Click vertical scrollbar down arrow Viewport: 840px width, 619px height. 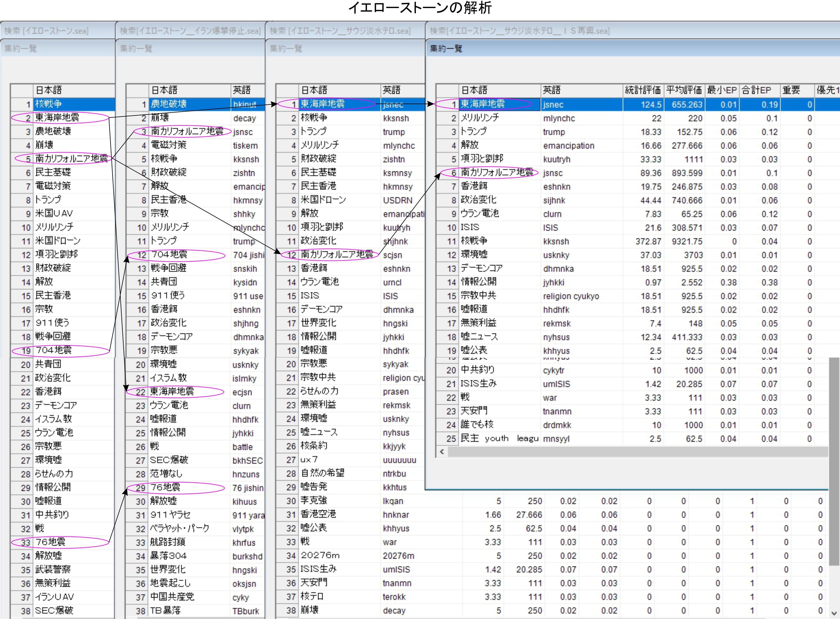(x=834, y=614)
